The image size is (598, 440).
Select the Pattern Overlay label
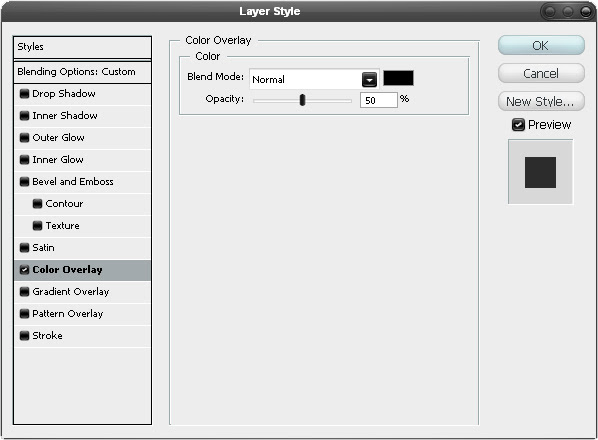68,314
